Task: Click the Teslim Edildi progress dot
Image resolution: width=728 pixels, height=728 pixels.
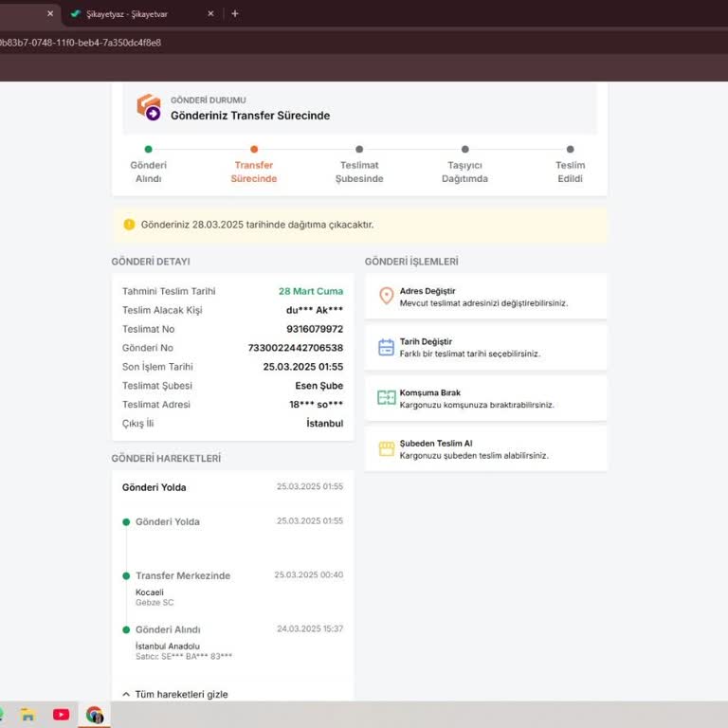Action: point(570,149)
